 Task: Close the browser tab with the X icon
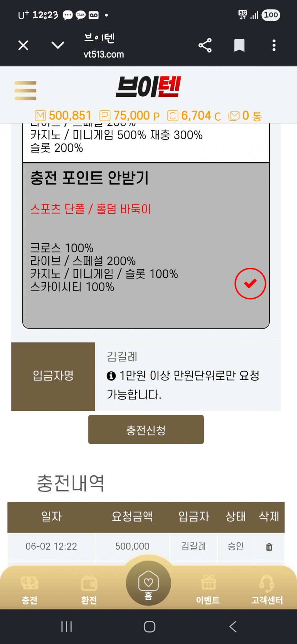tap(23, 46)
